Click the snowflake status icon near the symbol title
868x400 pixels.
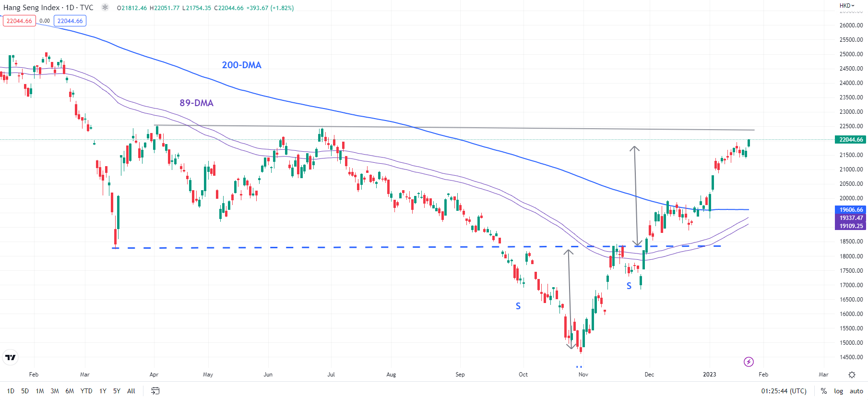click(105, 8)
